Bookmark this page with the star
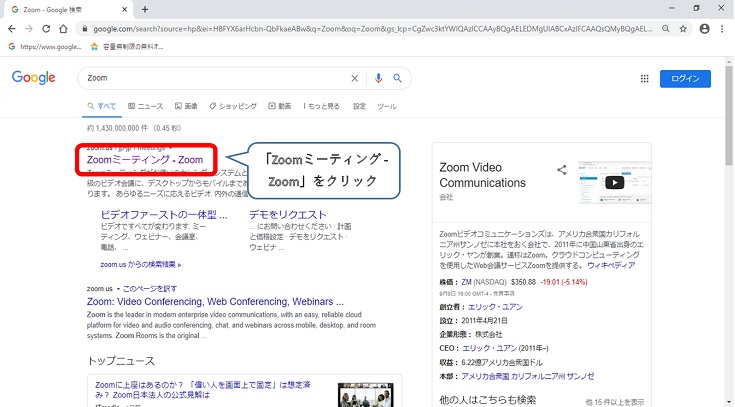The height and width of the screenshot is (407, 735). click(x=683, y=29)
